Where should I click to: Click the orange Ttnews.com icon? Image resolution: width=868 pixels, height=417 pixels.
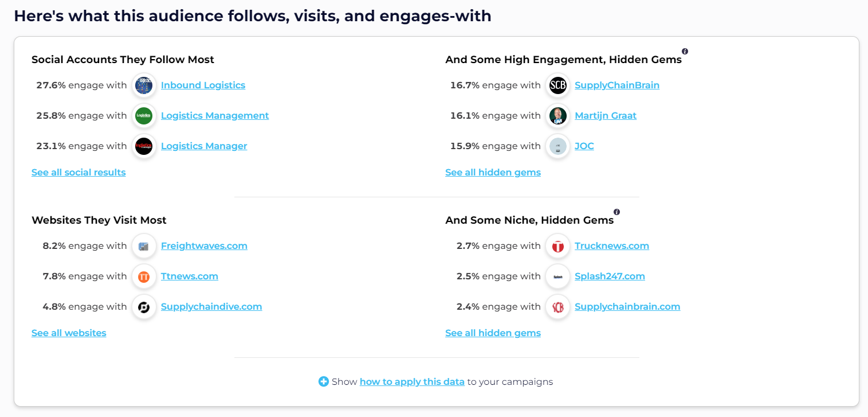pos(144,276)
